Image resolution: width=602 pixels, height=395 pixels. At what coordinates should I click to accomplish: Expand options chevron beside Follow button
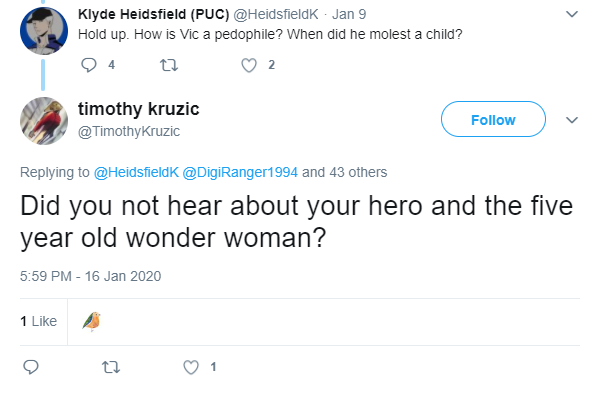coord(572,120)
